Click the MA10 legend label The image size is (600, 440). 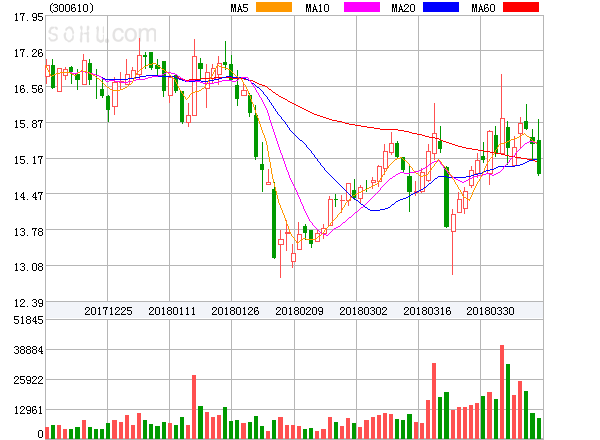pyautogui.click(x=317, y=8)
